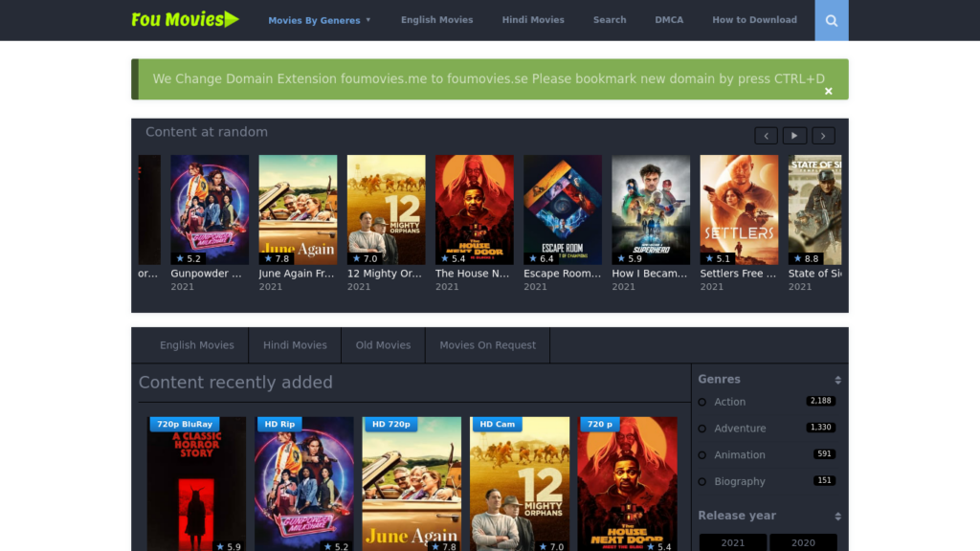Screen dimensions: 980x551
Task: Go to previous random content slide
Action: [766, 136]
